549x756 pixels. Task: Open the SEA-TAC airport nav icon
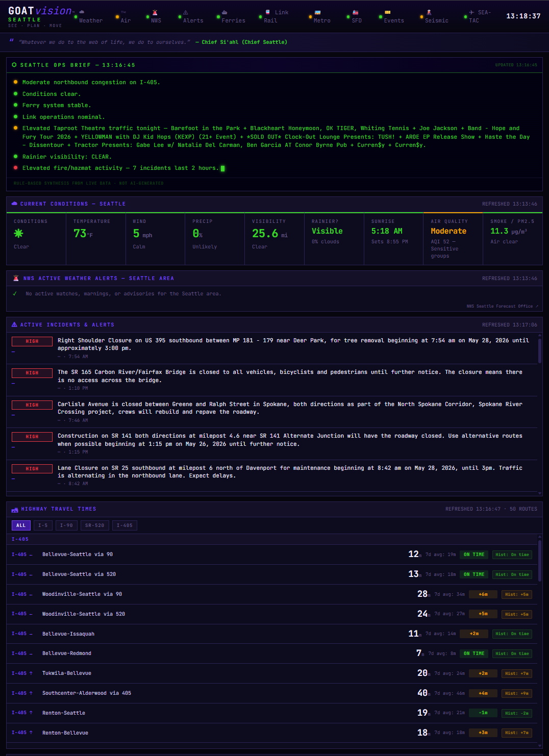[x=471, y=12]
